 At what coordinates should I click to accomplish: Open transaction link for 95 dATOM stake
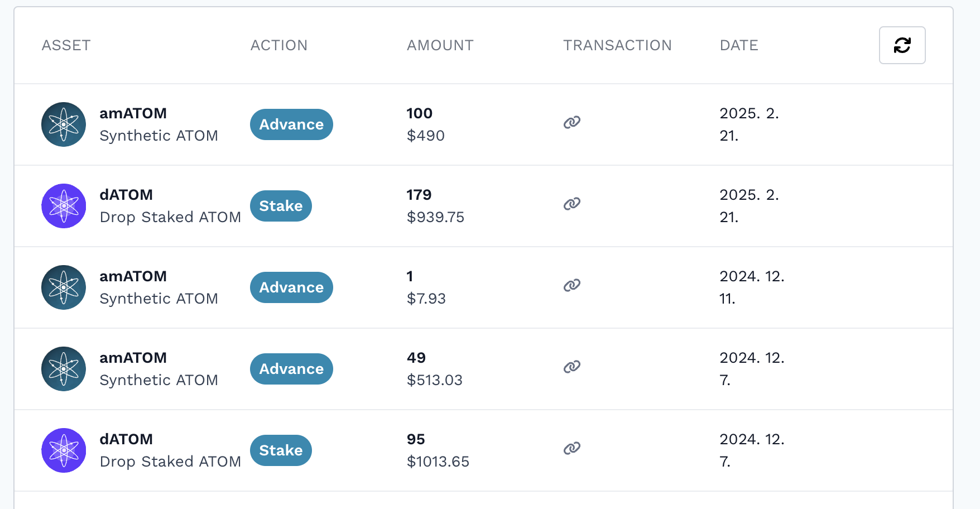pos(572,448)
